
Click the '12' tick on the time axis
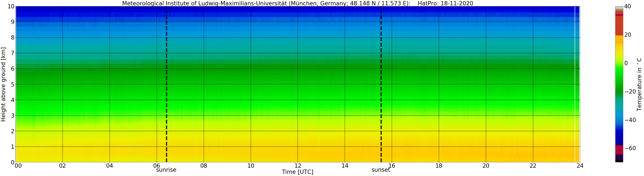[298, 166]
